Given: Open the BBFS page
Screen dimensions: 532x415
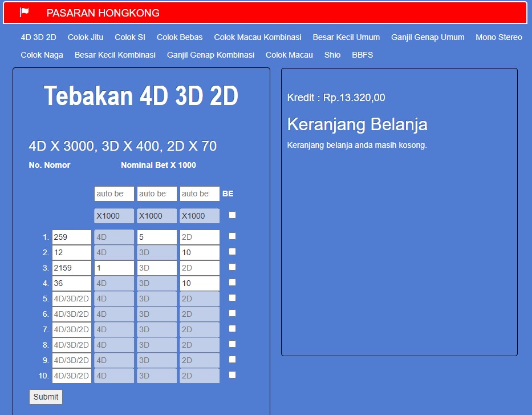Looking at the screenshot, I should click(362, 55).
